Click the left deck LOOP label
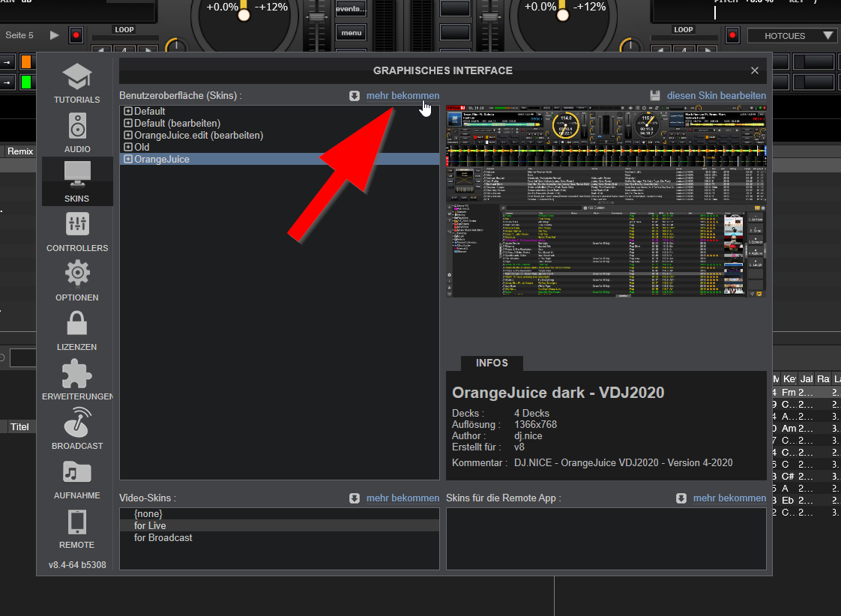Screen dimensions: 841x616 [124, 29]
